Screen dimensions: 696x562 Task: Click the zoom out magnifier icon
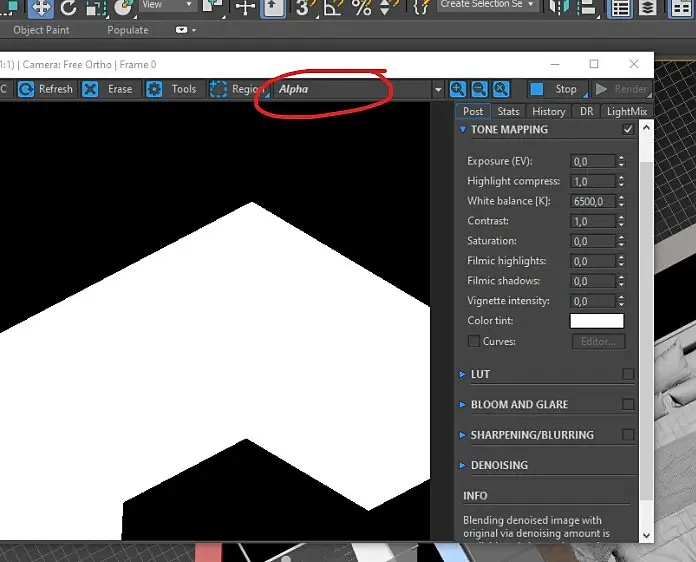[x=479, y=89]
